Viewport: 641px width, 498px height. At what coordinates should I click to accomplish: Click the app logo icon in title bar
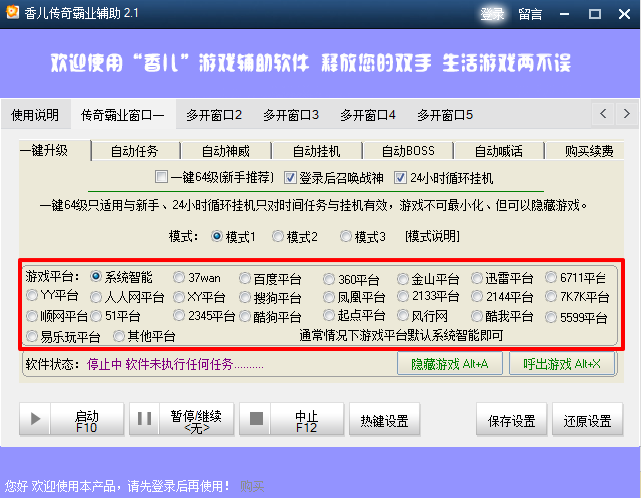coord(15,13)
